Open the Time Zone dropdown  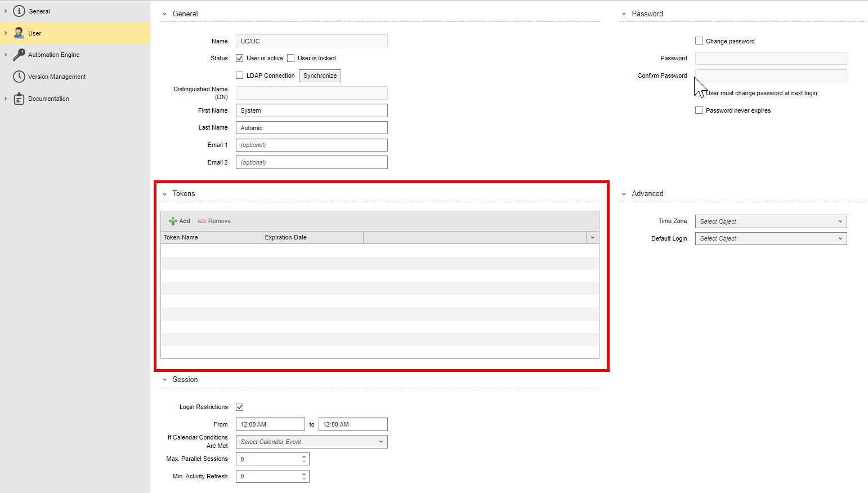tap(771, 221)
